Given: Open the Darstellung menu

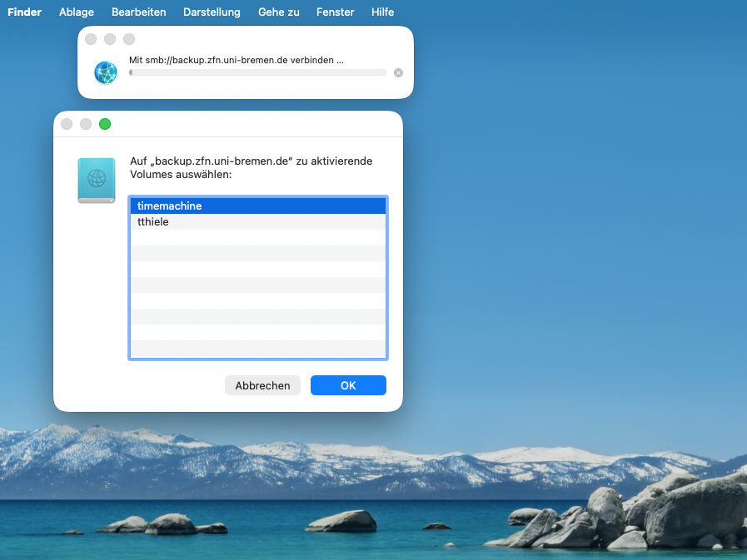Looking at the screenshot, I should pos(212,12).
